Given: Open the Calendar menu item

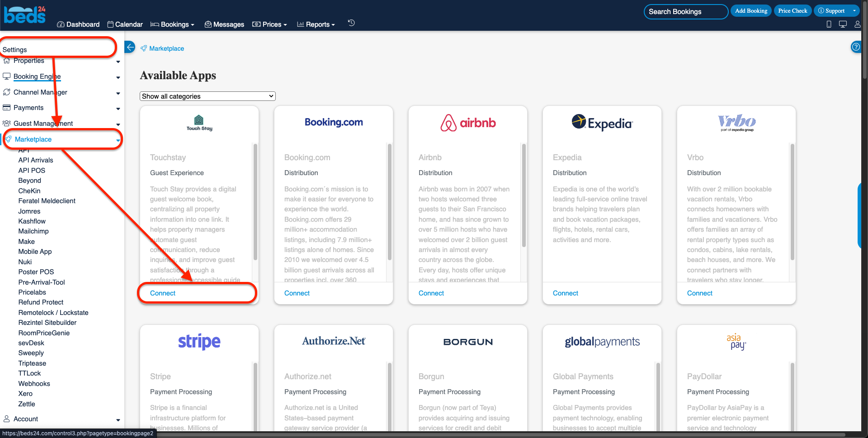Looking at the screenshot, I should click(x=125, y=24).
